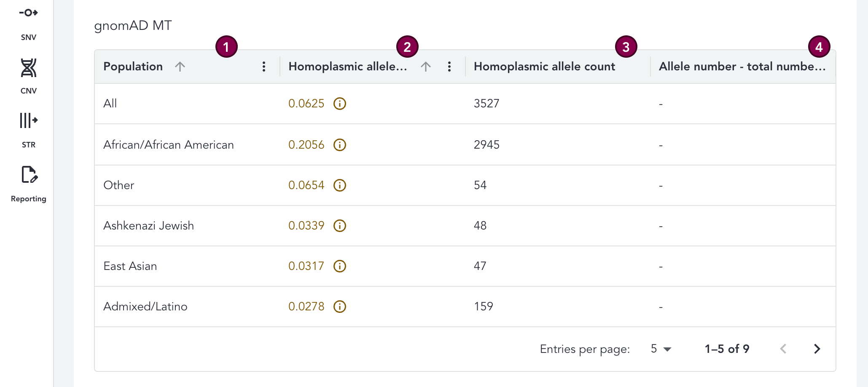Open the Reporting document icon
The image size is (868, 387).
point(29,175)
